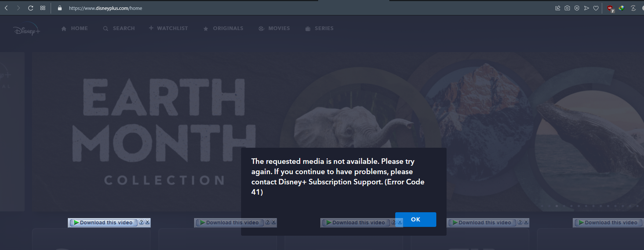Screen dimensions: 644x250
Task: Click the Disney+ logo
Action: click(26, 30)
